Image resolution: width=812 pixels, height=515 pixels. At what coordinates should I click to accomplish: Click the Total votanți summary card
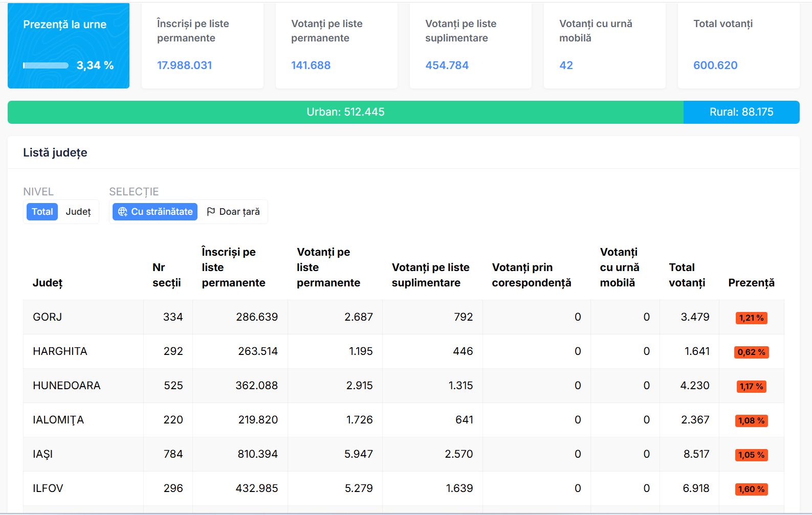coord(739,46)
